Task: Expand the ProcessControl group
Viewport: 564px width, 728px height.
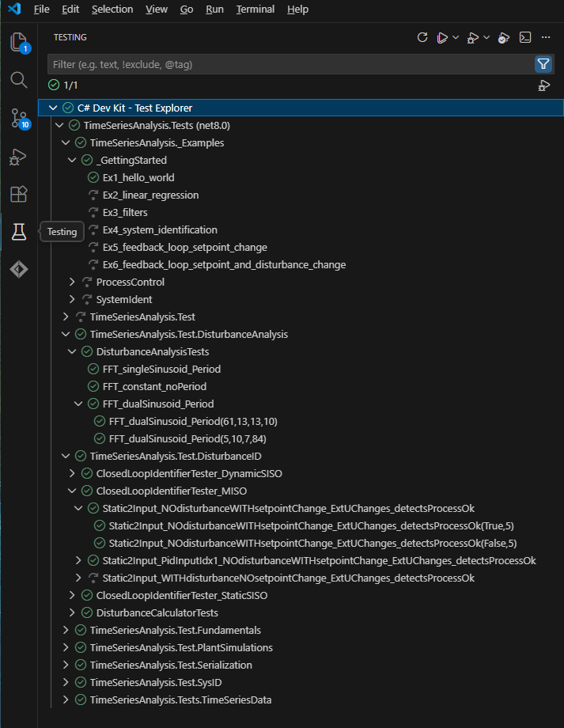Action: tap(72, 282)
